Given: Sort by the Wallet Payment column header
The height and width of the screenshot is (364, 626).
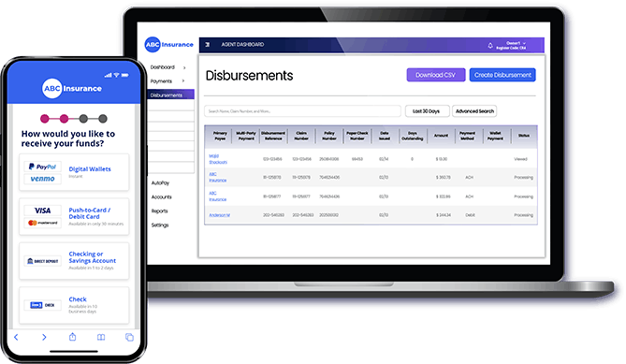Looking at the screenshot, I should [495, 136].
